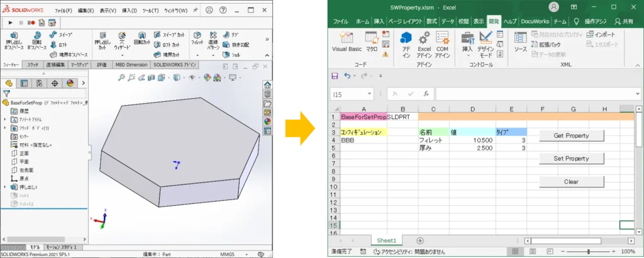Expand 押し出し1 feature tree node
Viewport: 644px width, 258px height.
click(5, 187)
